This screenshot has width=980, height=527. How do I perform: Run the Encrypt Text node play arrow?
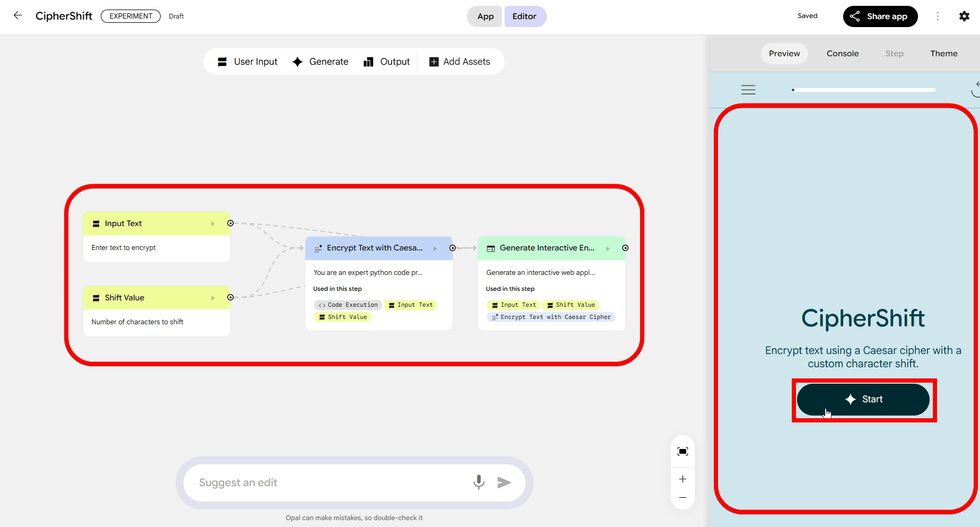pos(435,248)
